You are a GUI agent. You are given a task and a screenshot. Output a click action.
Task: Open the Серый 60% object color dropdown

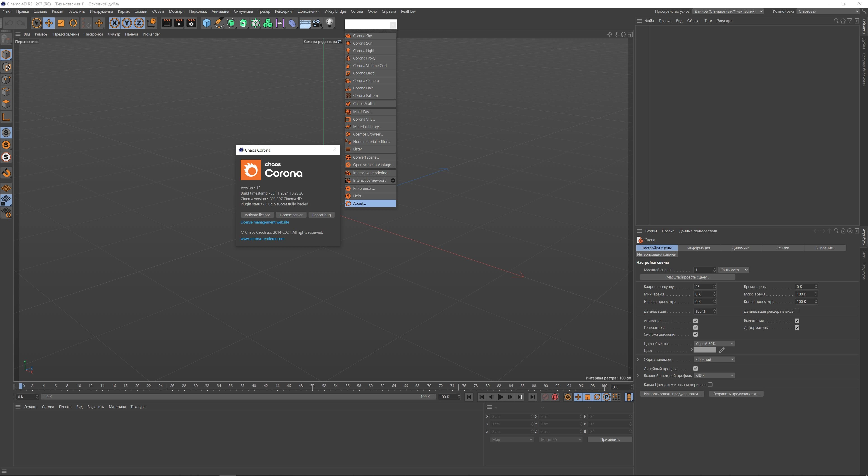point(714,344)
